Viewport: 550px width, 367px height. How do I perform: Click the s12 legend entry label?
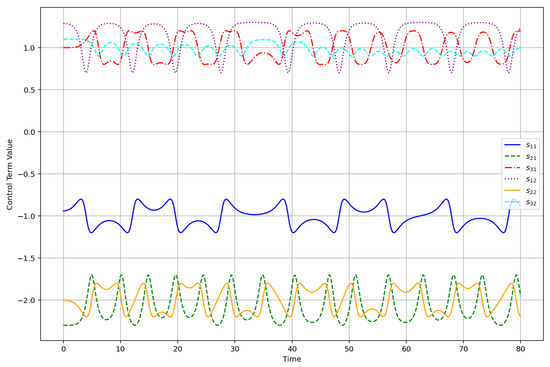pos(531,180)
